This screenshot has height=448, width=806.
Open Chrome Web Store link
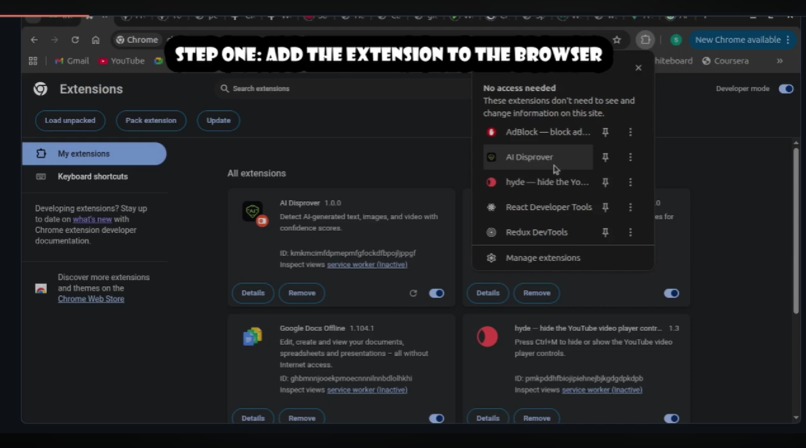(x=91, y=299)
